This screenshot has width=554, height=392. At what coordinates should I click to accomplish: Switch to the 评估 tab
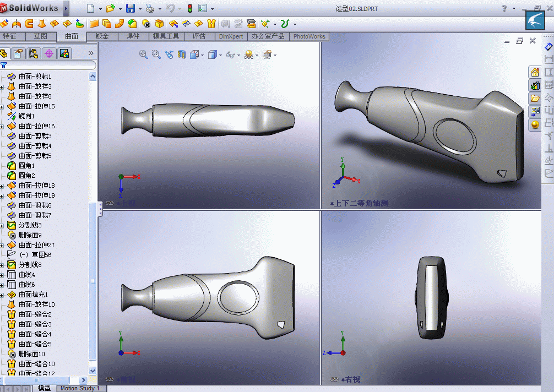(x=199, y=36)
